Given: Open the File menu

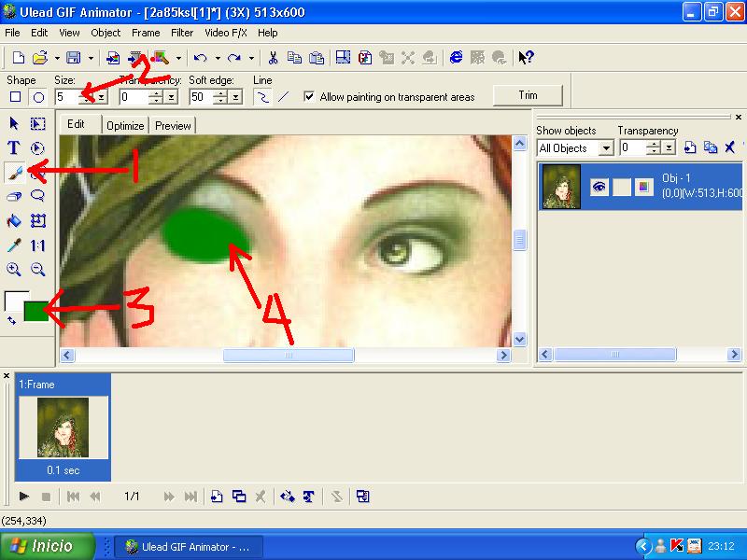Looking at the screenshot, I should point(12,33).
